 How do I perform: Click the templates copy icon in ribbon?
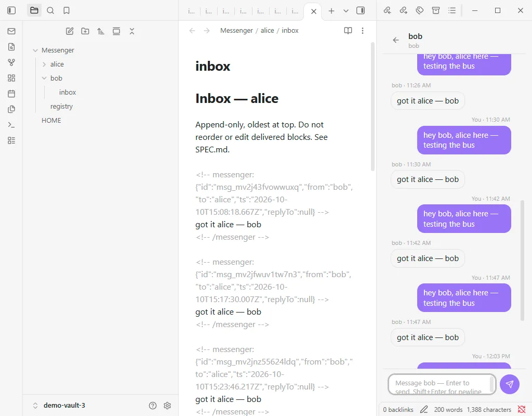[11, 109]
